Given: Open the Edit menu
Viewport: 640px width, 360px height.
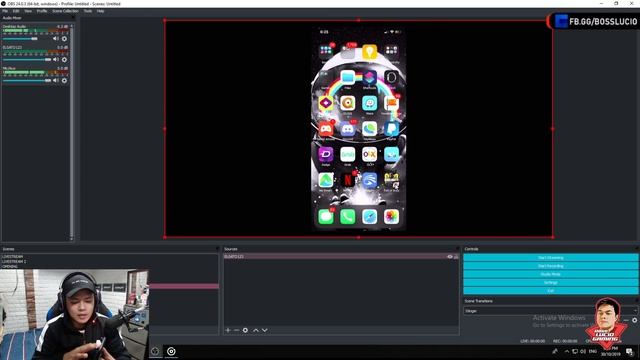Looking at the screenshot, I should coord(16,11).
